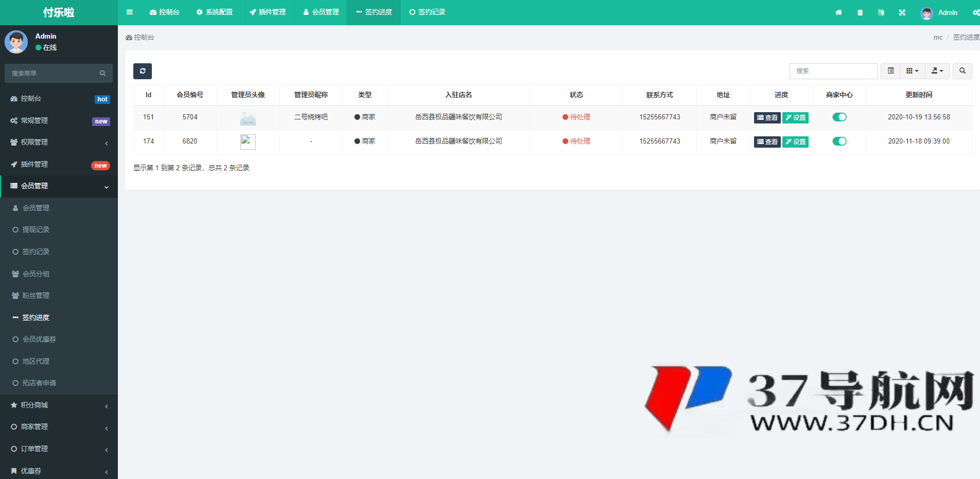
Task: Open the column visibility dropdown near search
Action: tap(912, 71)
